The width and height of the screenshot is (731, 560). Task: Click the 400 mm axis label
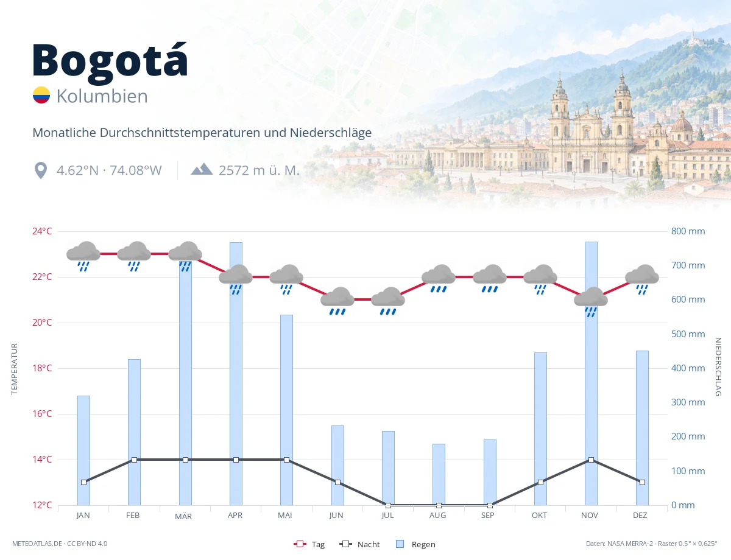click(688, 368)
